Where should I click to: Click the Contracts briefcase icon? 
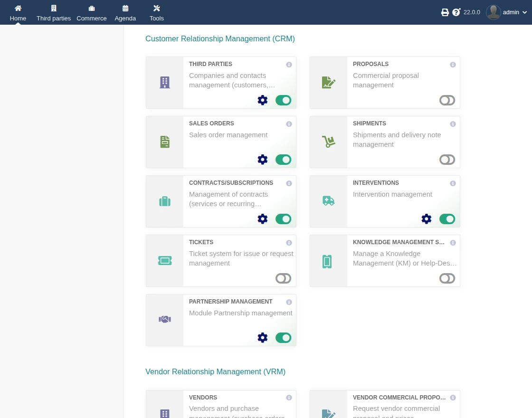point(164,201)
